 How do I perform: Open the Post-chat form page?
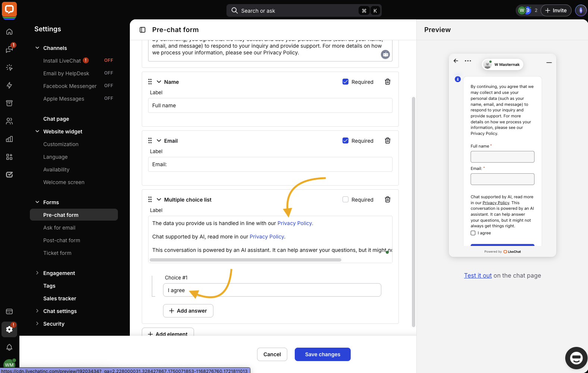pos(62,240)
